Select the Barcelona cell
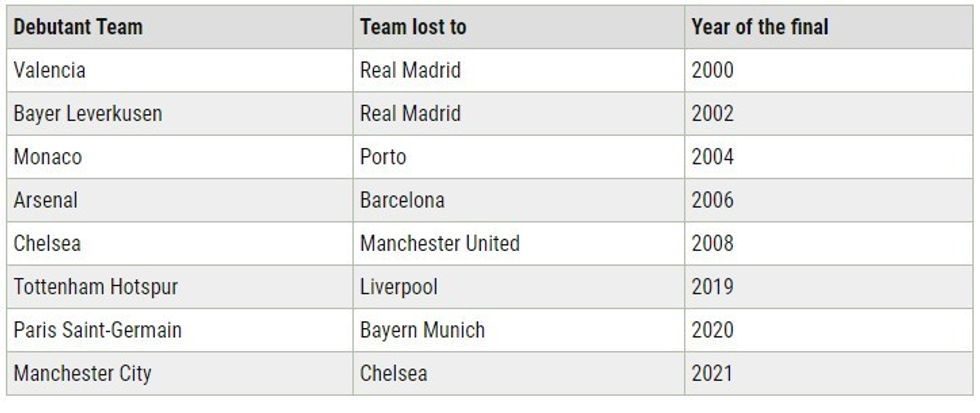The height and width of the screenshot is (413, 980). pyautogui.click(x=402, y=200)
